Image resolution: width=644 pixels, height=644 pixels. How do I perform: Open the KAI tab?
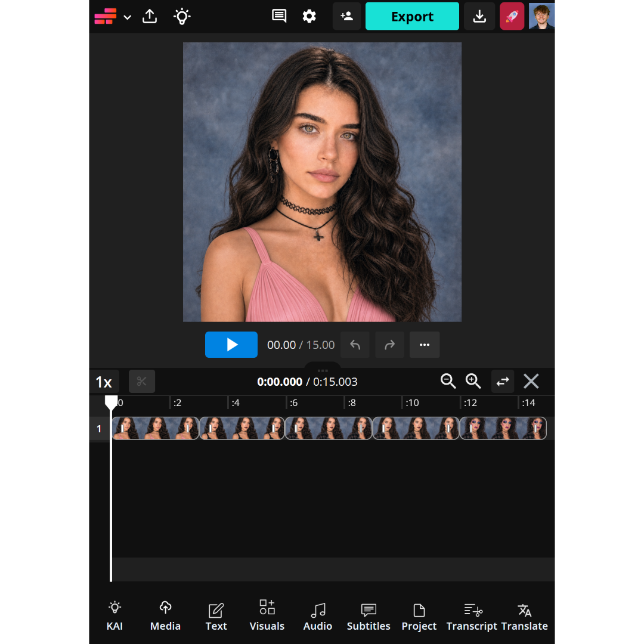pos(114,615)
